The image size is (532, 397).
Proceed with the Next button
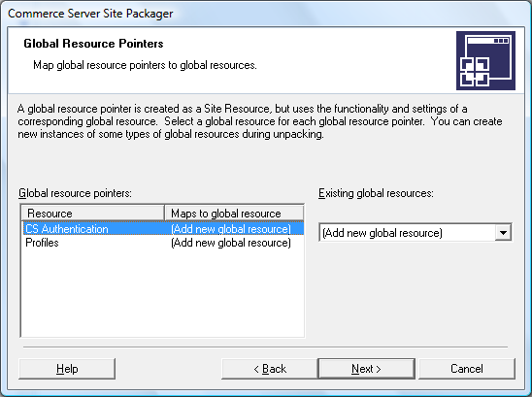[x=366, y=369]
